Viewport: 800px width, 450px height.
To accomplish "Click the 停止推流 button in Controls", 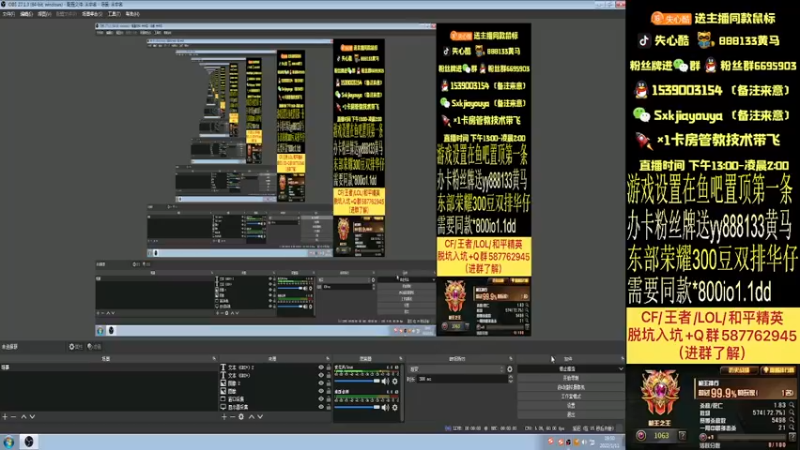I will pyautogui.click(x=567, y=369).
